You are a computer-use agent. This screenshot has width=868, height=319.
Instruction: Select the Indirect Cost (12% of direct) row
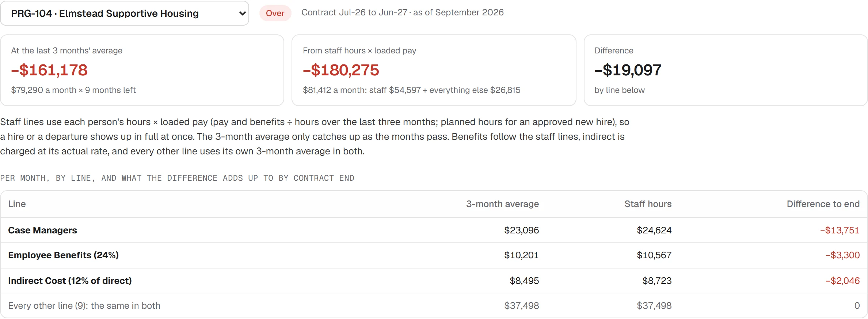434,281
